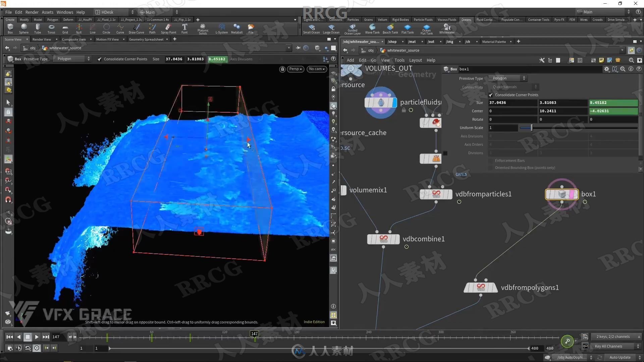Select the VDB Combine node icon
Screen dimensions: 644x362
tap(383, 239)
